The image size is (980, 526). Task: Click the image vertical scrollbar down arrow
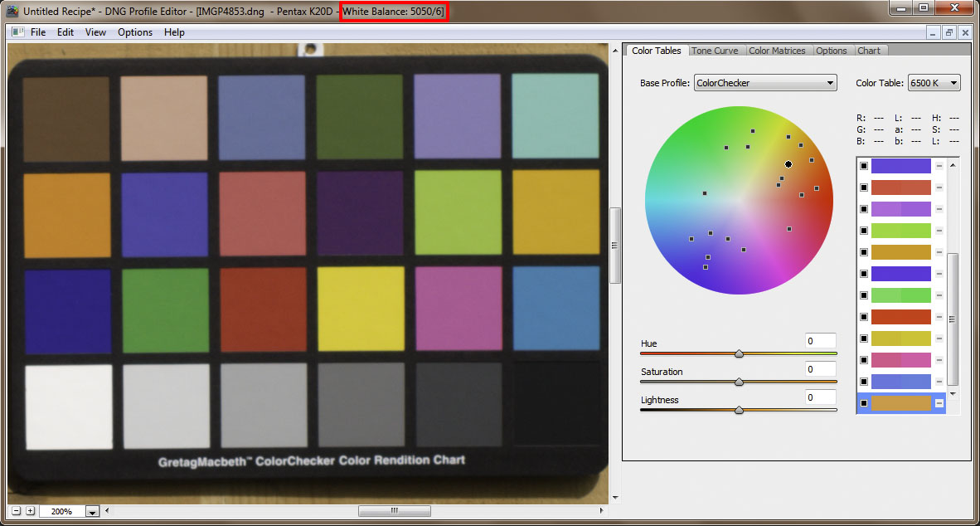click(615, 498)
